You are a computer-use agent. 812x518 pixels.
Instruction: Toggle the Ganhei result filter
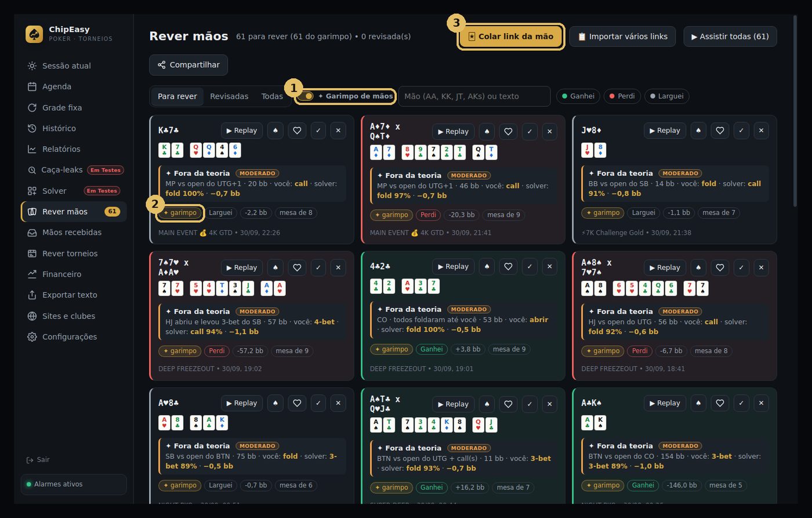point(578,96)
